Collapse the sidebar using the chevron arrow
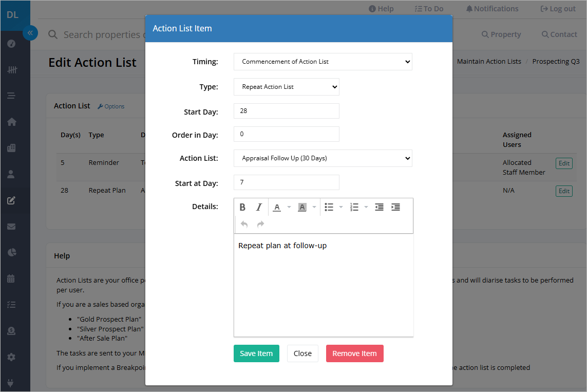Image resolution: width=587 pixels, height=392 pixels. (30, 32)
